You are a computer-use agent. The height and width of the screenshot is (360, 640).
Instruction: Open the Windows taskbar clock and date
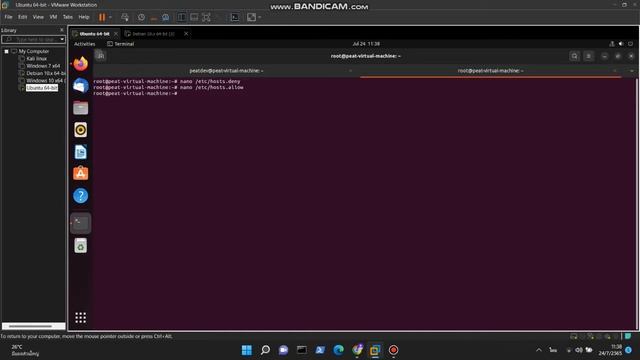tap(610, 350)
